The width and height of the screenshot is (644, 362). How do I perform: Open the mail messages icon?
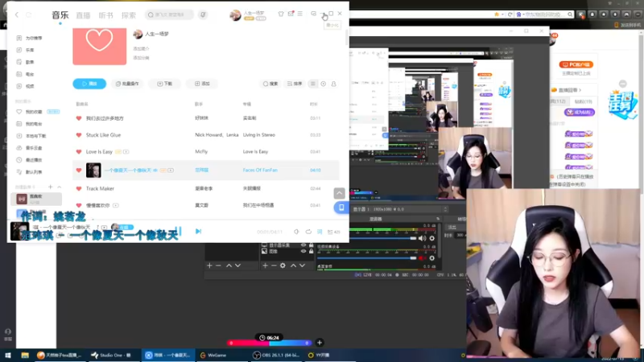click(291, 14)
